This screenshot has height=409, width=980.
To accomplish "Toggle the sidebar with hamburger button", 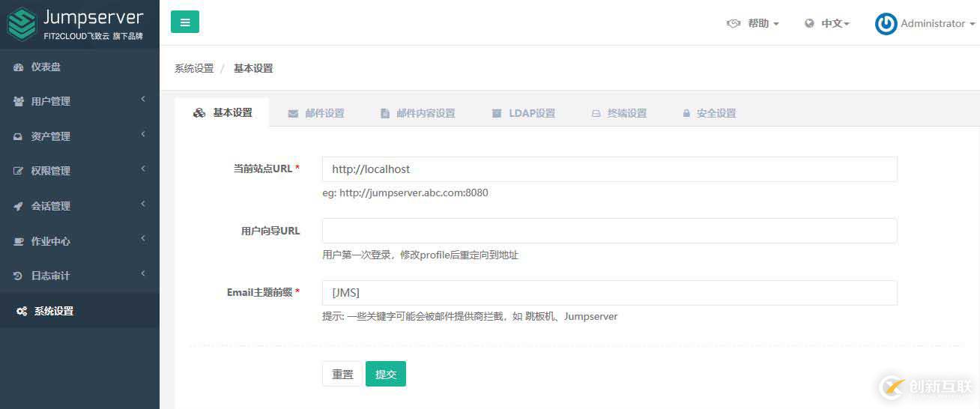I will click(x=185, y=22).
